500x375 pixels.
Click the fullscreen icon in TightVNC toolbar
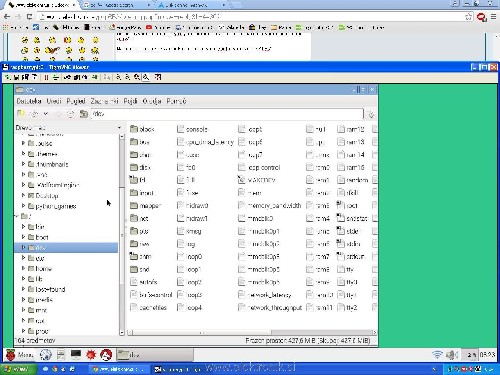click(158, 77)
